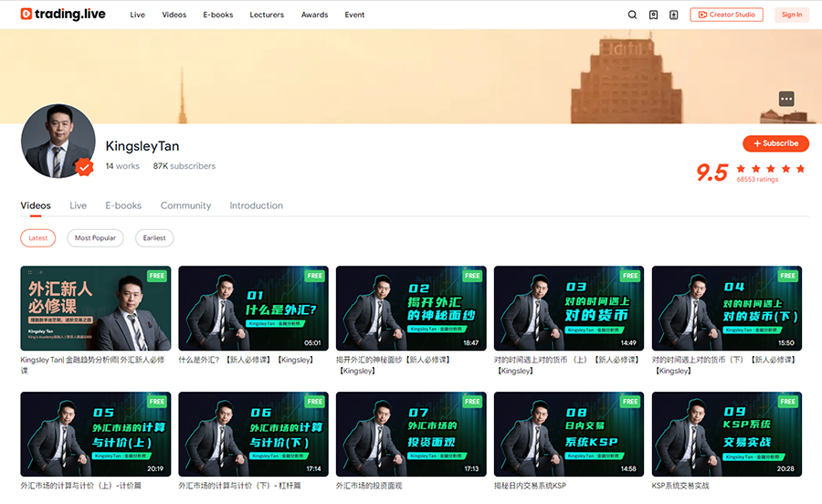822x504 pixels.
Task: Open the bookmark icon next to search
Action: coord(654,15)
